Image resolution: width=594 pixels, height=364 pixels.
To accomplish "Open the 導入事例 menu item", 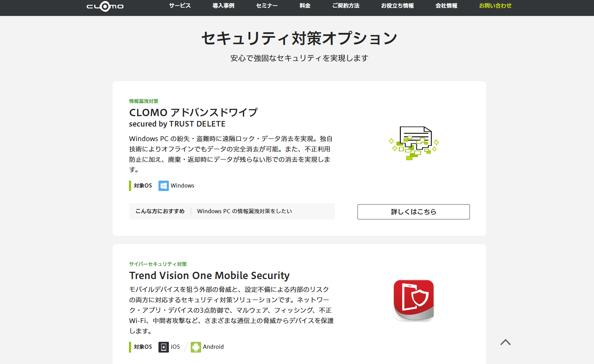I will coord(223,6).
